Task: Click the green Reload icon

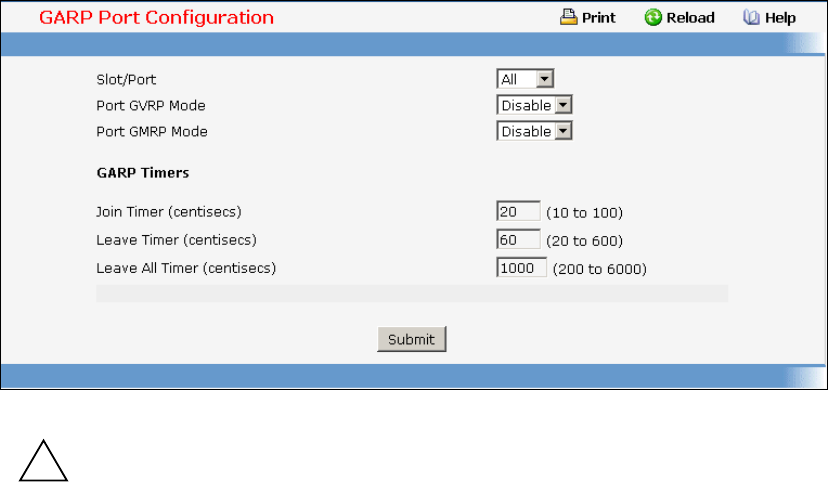Action: pos(653,17)
